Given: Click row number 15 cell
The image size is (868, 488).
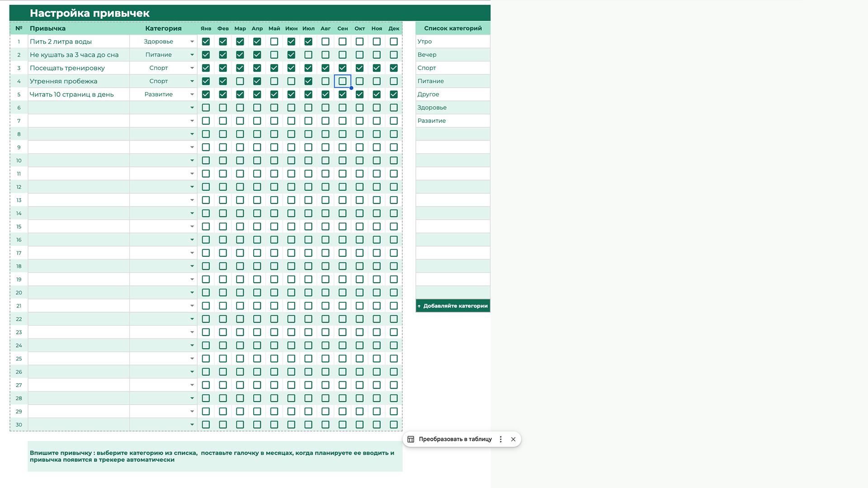Looking at the screenshot, I should (19, 227).
